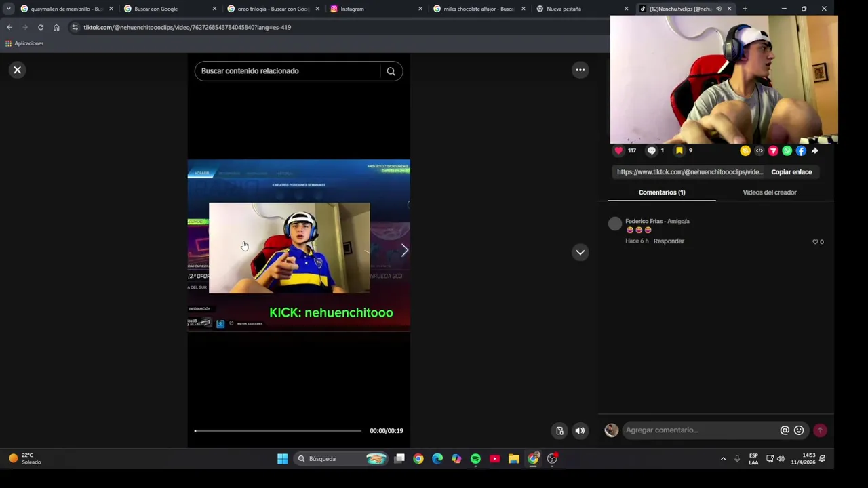
Task: Open Copilot from the taskbar
Action: tap(456, 459)
